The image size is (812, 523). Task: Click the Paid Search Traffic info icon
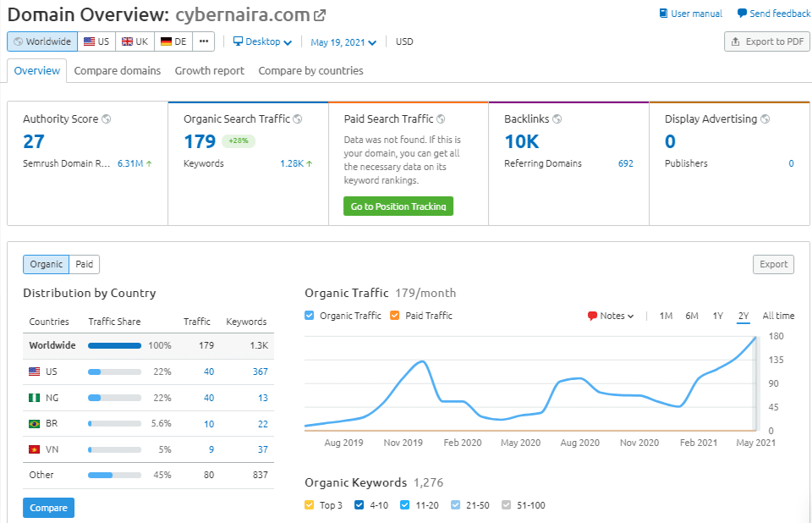click(441, 119)
